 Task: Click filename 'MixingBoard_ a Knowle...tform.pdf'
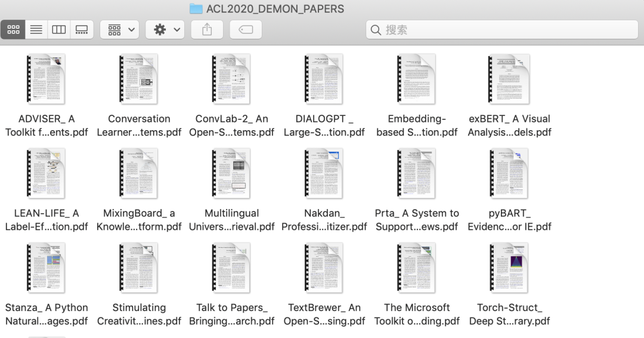[139, 220]
